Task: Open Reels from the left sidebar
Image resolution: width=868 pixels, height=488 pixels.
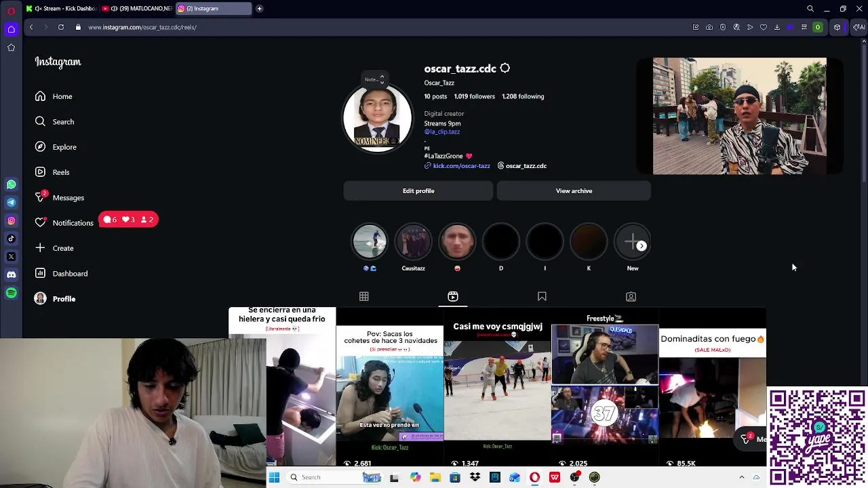Action: point(53,172)
